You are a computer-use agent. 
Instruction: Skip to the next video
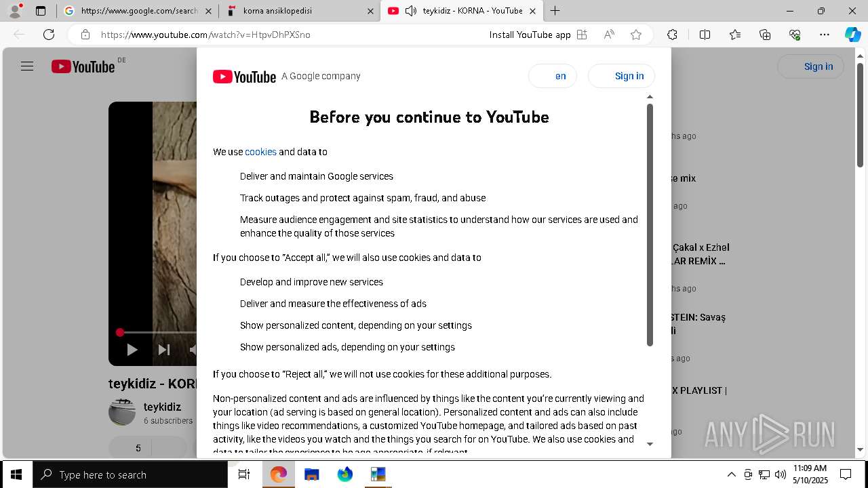pyautogui.click(x=163, y=350)
